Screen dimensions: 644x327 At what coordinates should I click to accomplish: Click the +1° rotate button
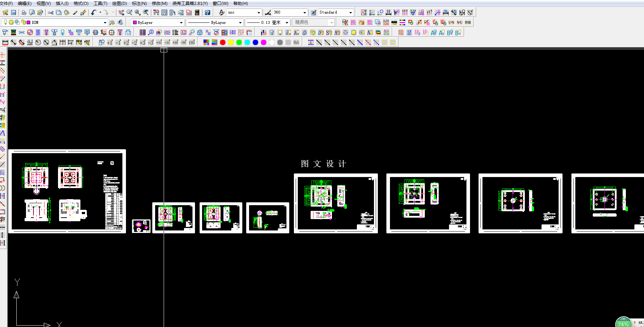point(110,42)
